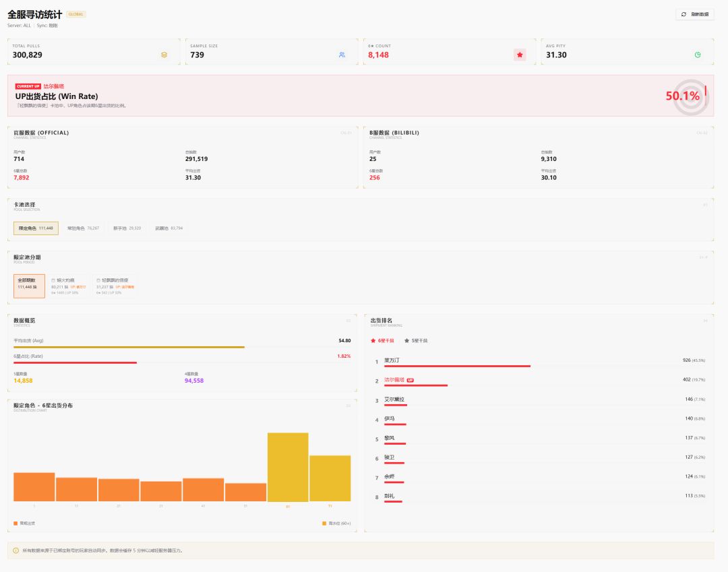Click the users icon in Sample Size card
Image resolution: width=728 pixels, height=572 pixels.
coord(342,55)
